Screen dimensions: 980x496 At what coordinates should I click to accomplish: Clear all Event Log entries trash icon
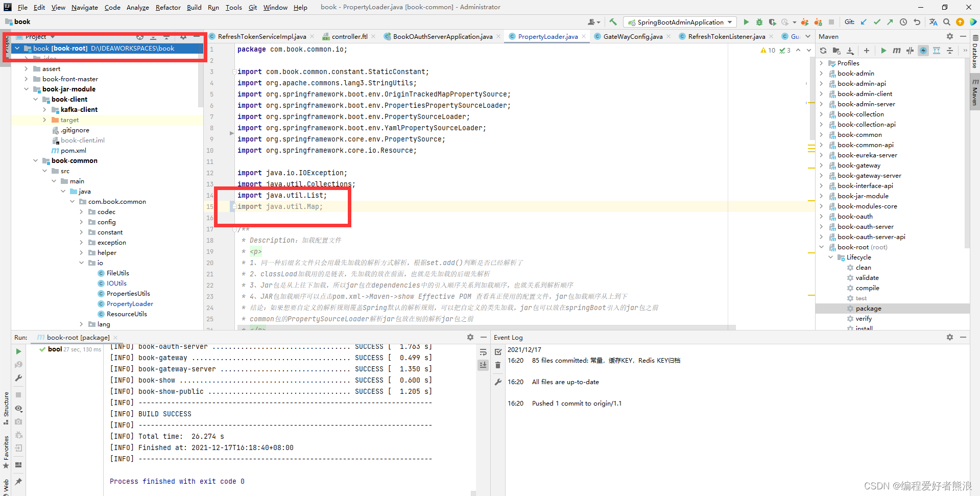tap(498, 365)
